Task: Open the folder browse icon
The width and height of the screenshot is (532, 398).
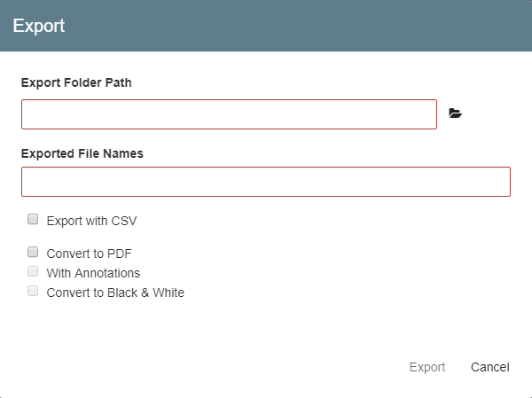Action: 456,113
